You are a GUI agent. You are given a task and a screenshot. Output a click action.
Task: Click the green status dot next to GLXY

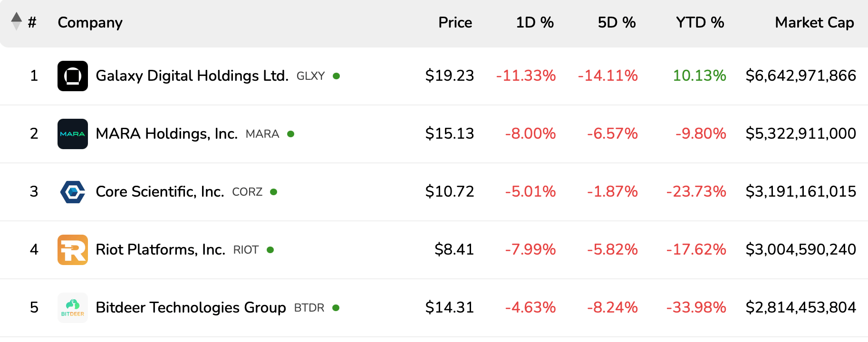[x=336, y=76]
